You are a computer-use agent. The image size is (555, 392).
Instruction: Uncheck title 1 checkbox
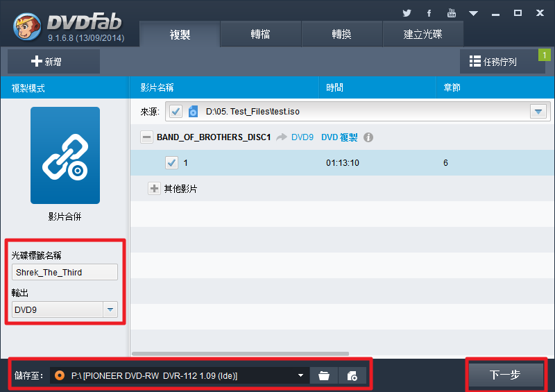tap(172, 163)
